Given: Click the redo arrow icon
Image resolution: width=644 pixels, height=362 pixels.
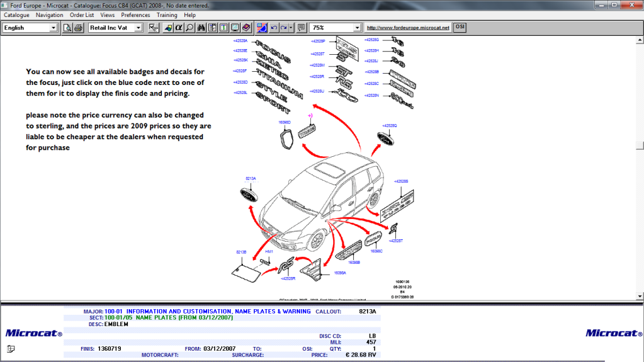Looking at the screenshot, I should pyautogui.click(x=283, y=28).
